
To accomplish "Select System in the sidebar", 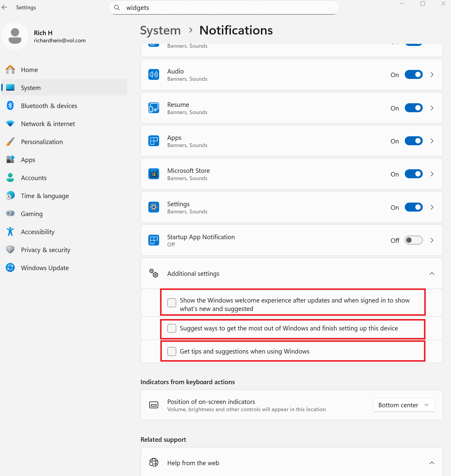I will click(x=64, y=88).
